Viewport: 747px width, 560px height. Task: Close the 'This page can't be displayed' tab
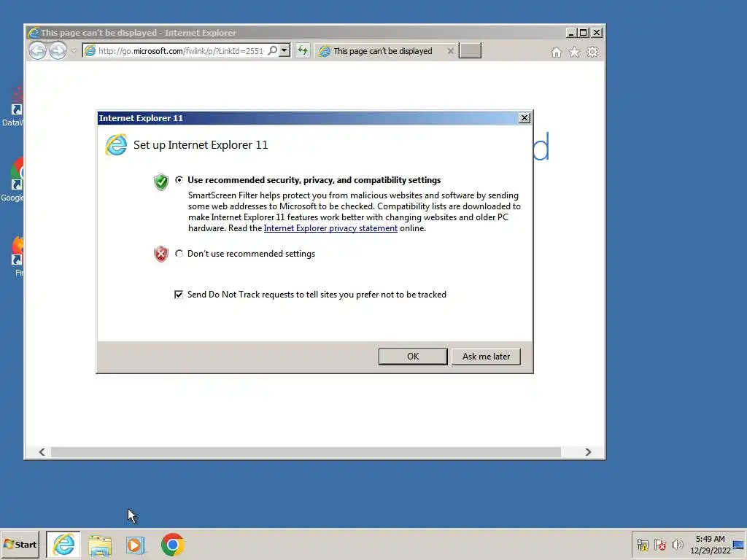coord(450,51)
